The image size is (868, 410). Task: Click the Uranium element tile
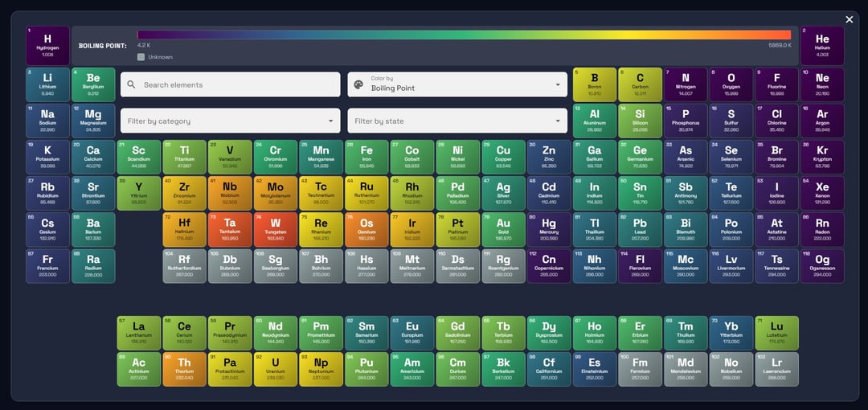pos(276,369)
